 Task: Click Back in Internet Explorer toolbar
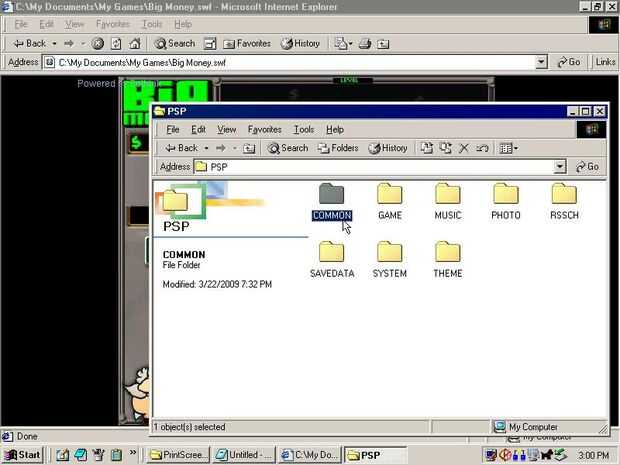pyautogui.click(x=30, y=43)
